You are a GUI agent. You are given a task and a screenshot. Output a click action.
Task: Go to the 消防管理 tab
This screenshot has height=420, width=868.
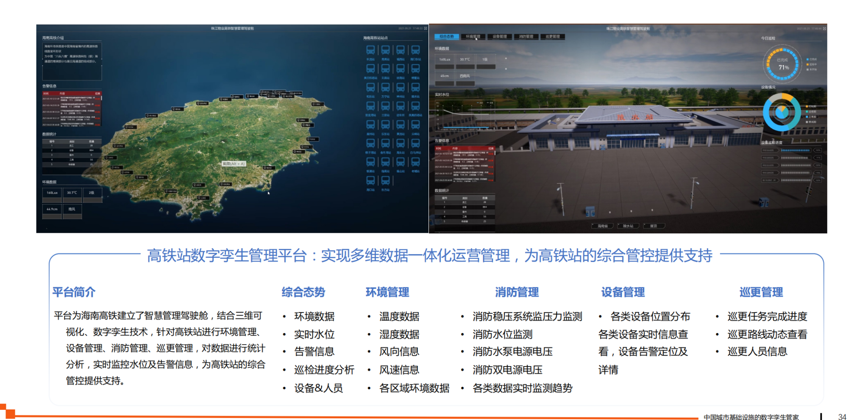coord(526,37)
